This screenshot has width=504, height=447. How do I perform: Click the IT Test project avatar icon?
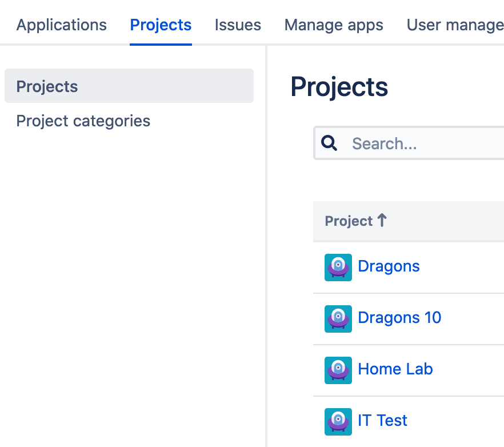pos(338,421)
